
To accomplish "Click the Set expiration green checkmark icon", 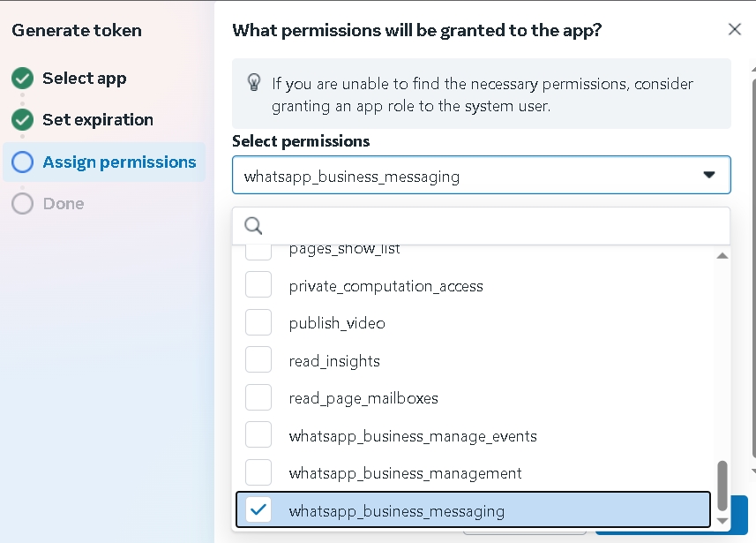I will tap(23, 120).
